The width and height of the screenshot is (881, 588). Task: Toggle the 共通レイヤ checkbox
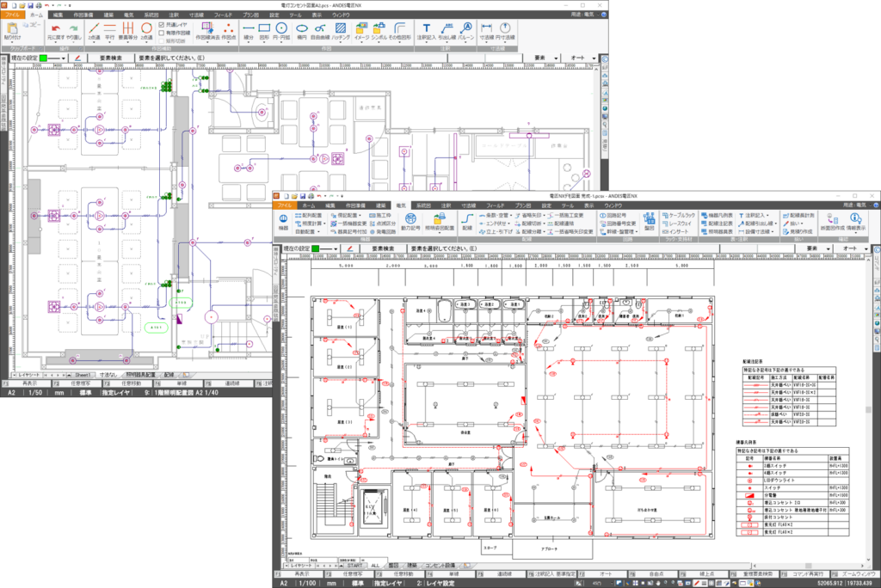pyautogui.click(x=162, y=25)
